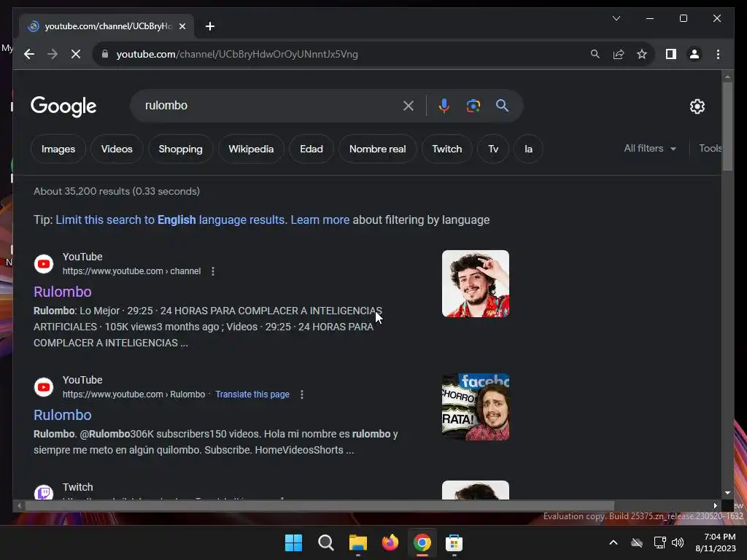Submit search with the magnifier icon
This screenshot has height=560, width=747.
click(502, 106)
